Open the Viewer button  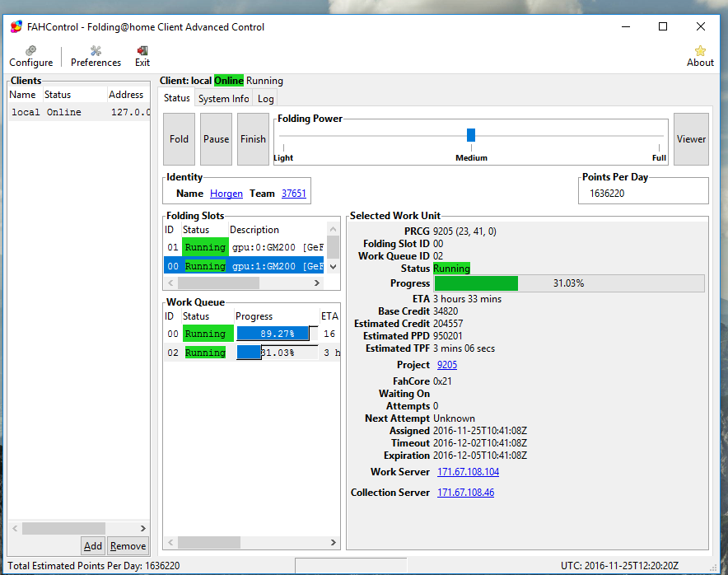(x=691, y=139)
